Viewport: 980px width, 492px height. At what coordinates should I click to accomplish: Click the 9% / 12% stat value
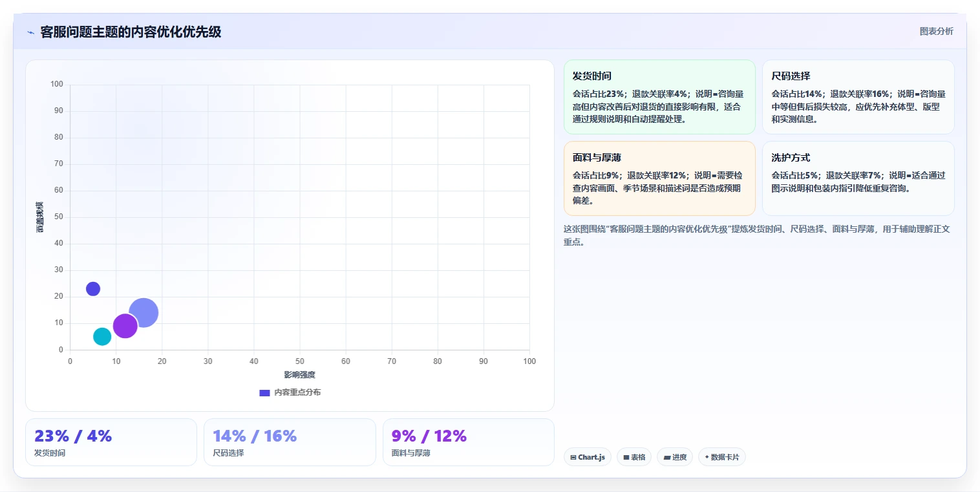click(x=429, y=436)
